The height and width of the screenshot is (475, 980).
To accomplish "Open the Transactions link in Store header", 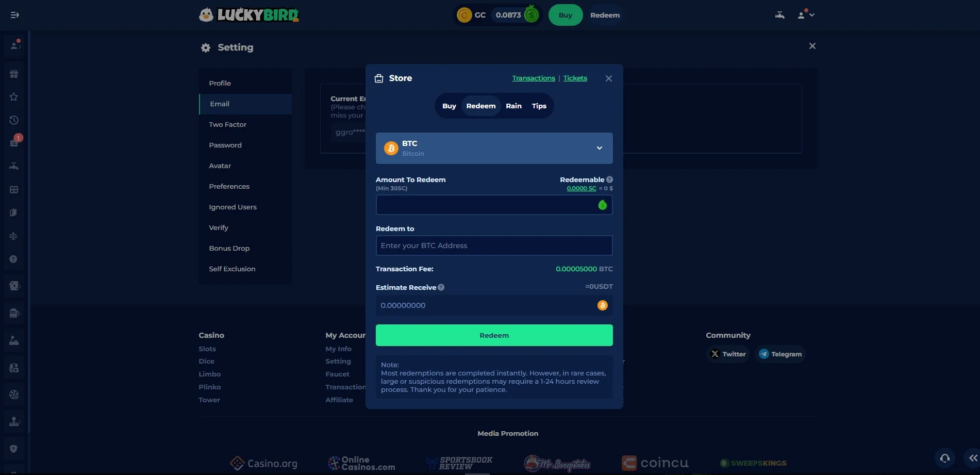I will 533,78.
